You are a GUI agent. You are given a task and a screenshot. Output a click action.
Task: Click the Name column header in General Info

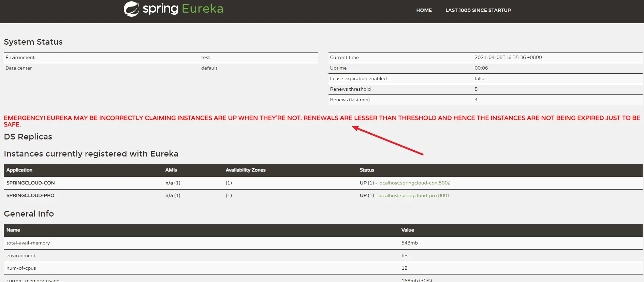pyautogui.click(x=13, y=230)
